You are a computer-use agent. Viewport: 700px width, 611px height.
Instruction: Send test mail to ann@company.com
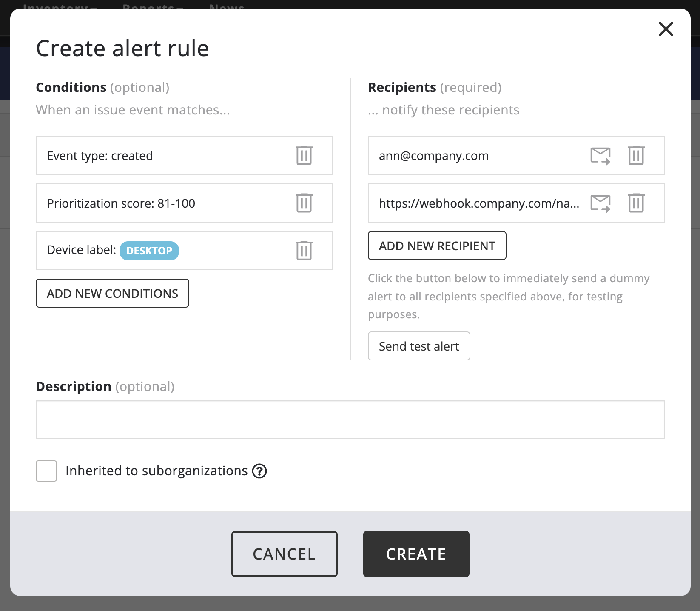click(600, 155)
